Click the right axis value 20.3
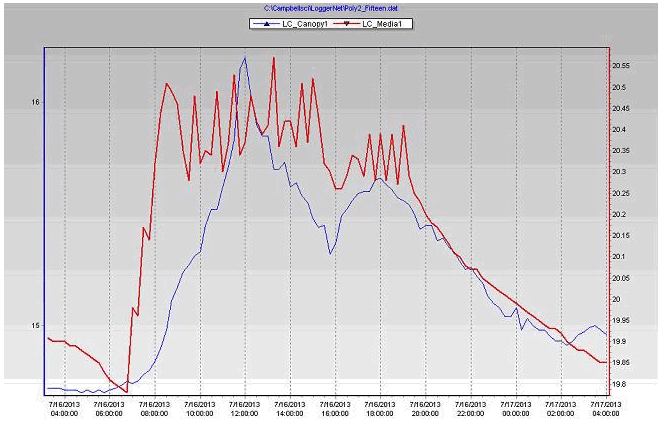 [619, 171]
